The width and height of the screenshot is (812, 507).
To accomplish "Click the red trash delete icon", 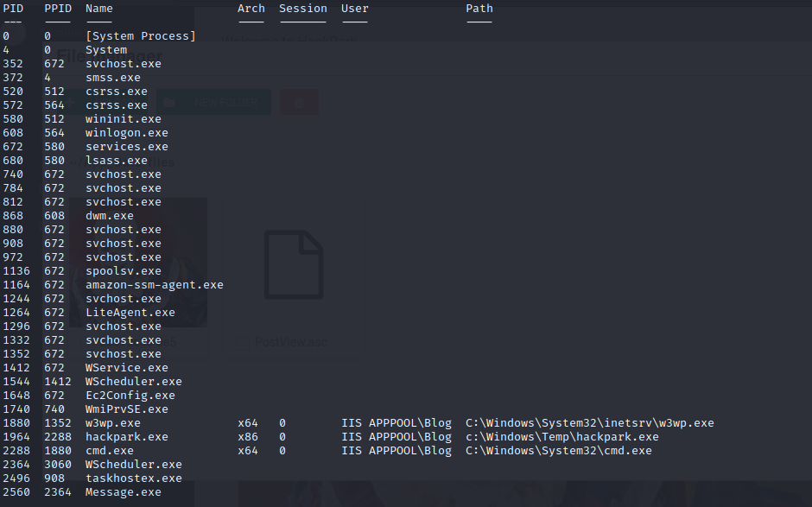I will pos(299,102).
